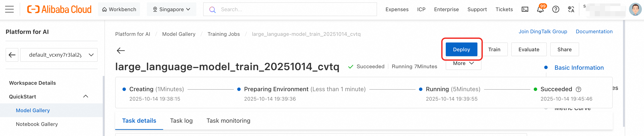Open the hamburger navigation menu
The width and height of the screenshot is (644, 136).
pyautogui.click(x=9, y=9)
